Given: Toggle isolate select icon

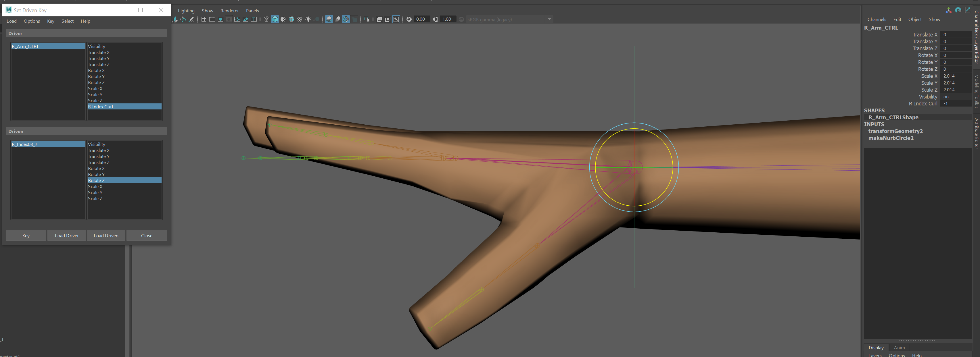Looking at the screenshot, I should click(367, 20).
